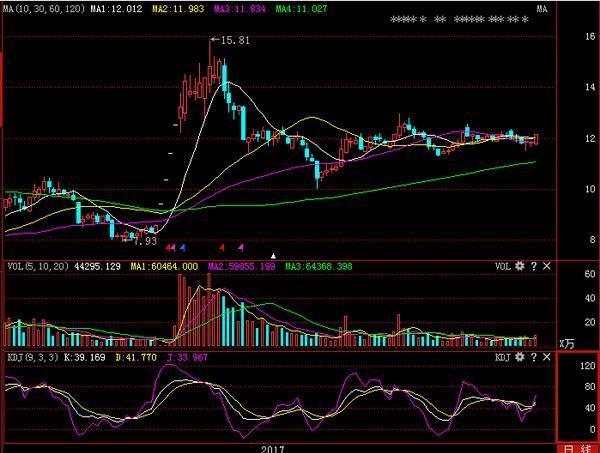The width and height of the screenshot is (600, 453).
Task: Click the KDJ indicator name label
Action: point(503,357)
